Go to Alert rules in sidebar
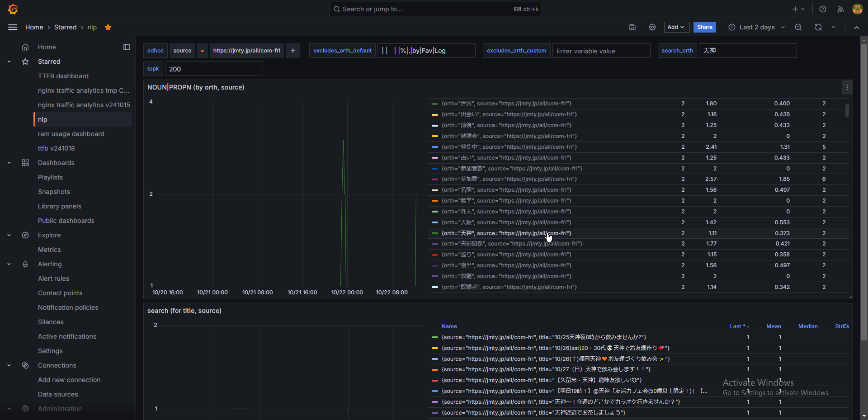Image resolution: width=868 pixels, height=420 pixels. point(53,278)
